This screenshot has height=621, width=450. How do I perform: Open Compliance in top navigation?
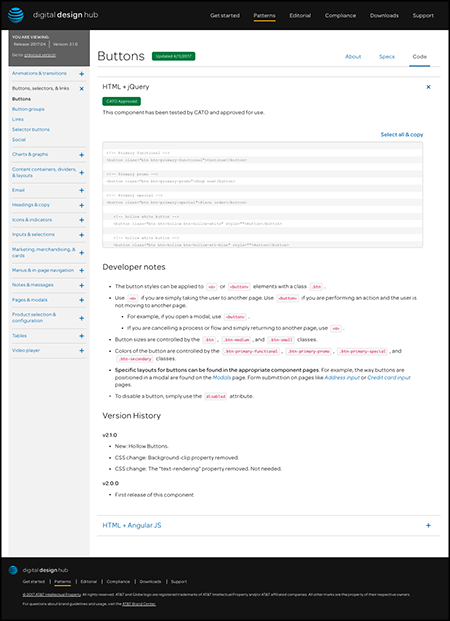click(340, 15)
